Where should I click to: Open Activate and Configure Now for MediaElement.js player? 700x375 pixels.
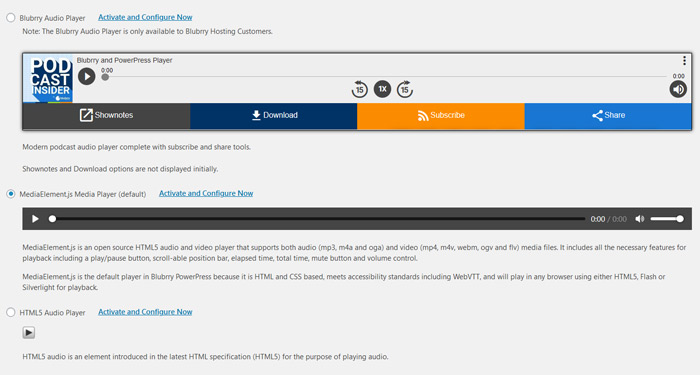click(x=206, y=193)
